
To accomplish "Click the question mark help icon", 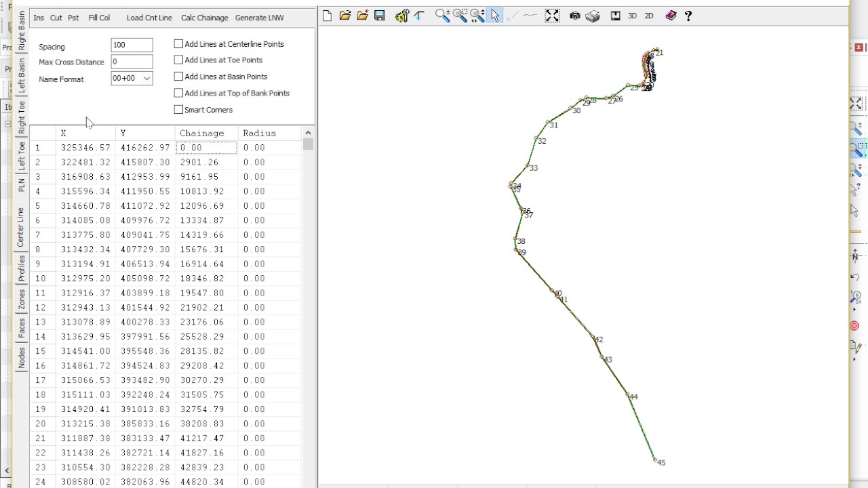I will click(x=688, y=16).
